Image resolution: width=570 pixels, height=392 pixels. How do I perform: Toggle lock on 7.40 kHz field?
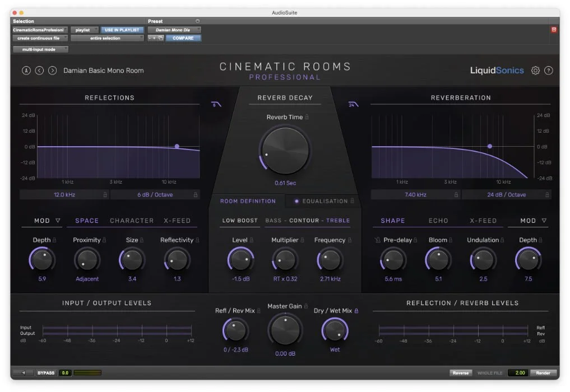click(x=456, y=195)
